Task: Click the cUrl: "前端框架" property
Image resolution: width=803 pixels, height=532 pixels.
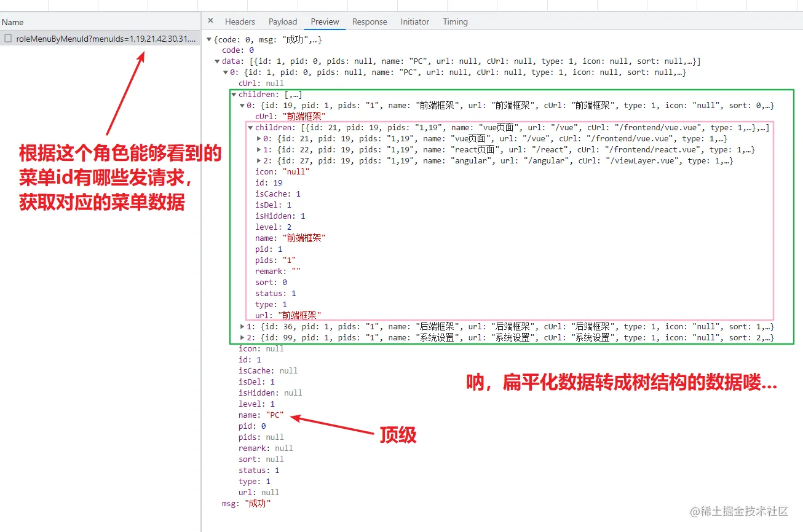Action: click(x=290, y=117)
